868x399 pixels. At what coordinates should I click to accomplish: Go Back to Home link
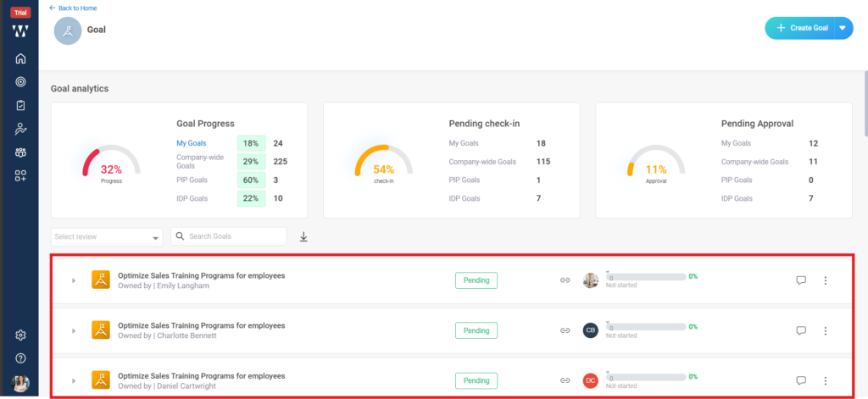74,8
